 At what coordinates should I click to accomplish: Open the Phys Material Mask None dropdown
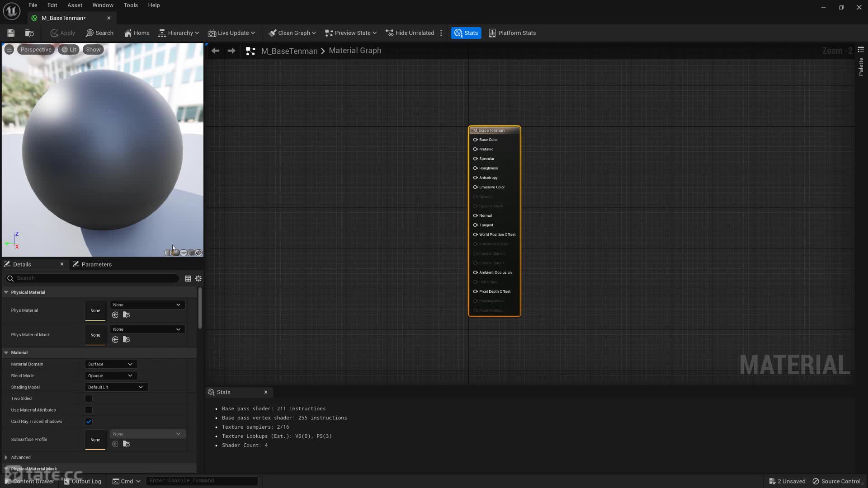pyautogui.click(x=147, y=329)
